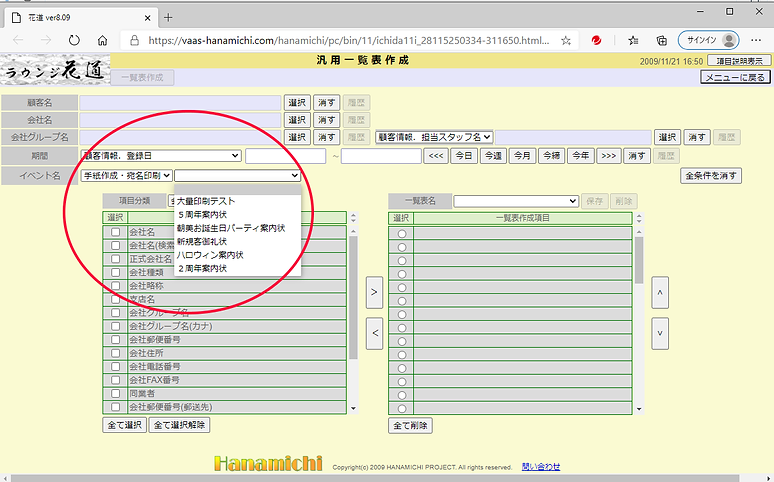
Task: Reload the page with refresh icon
Action: (x=74, y=40)
